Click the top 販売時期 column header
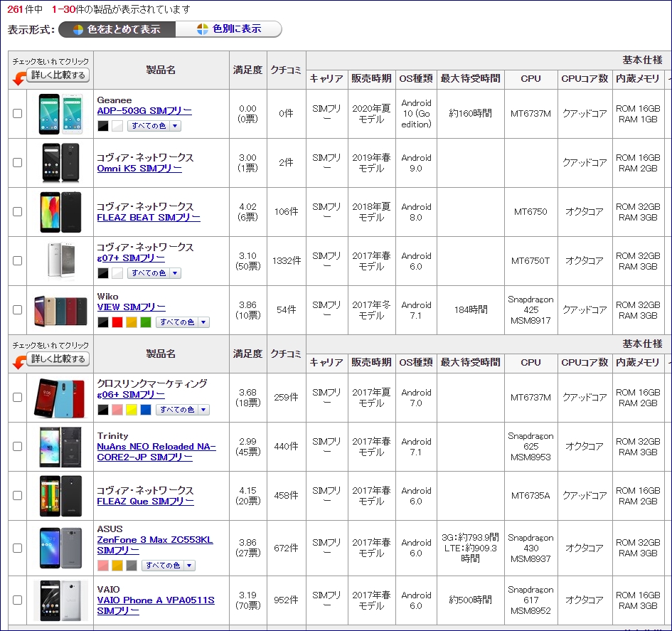 pyautogui.click(x=371, y=79)
